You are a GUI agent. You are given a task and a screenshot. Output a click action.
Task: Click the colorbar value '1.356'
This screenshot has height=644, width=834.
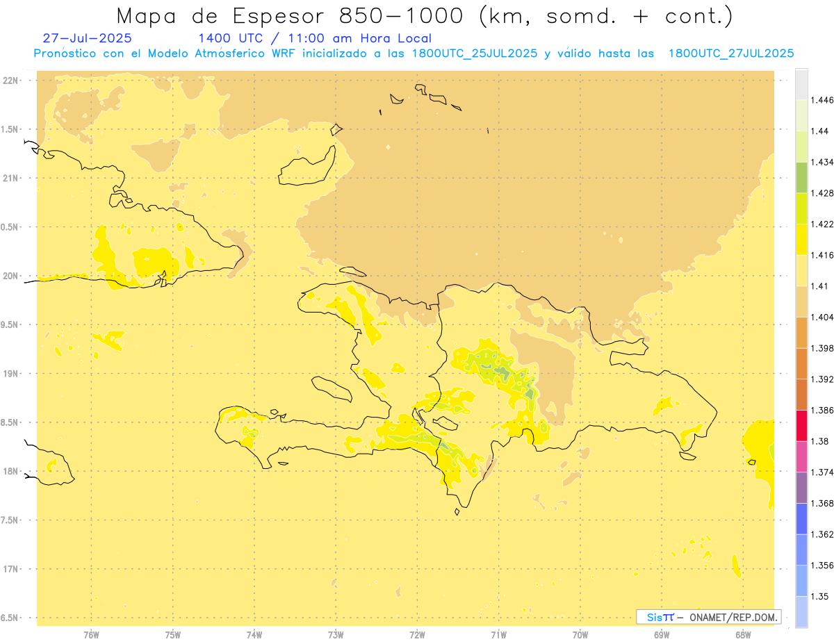pyautogui.click(x=821, y=565)
